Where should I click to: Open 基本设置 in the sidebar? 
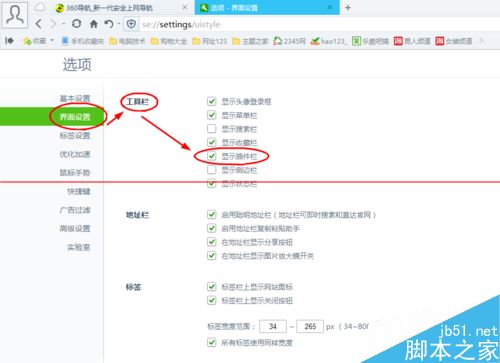[x=75, y=98]
